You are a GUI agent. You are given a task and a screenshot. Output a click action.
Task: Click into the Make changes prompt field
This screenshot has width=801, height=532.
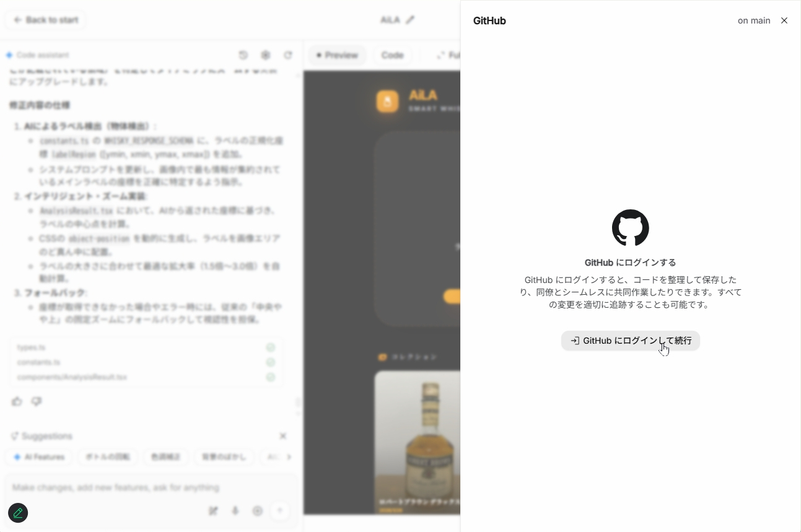[x=149, y=487]
